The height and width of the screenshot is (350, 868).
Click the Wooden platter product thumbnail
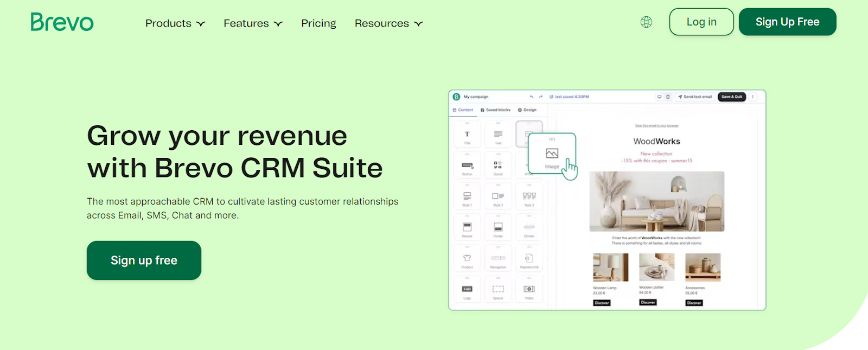click(x=657, y=267)
